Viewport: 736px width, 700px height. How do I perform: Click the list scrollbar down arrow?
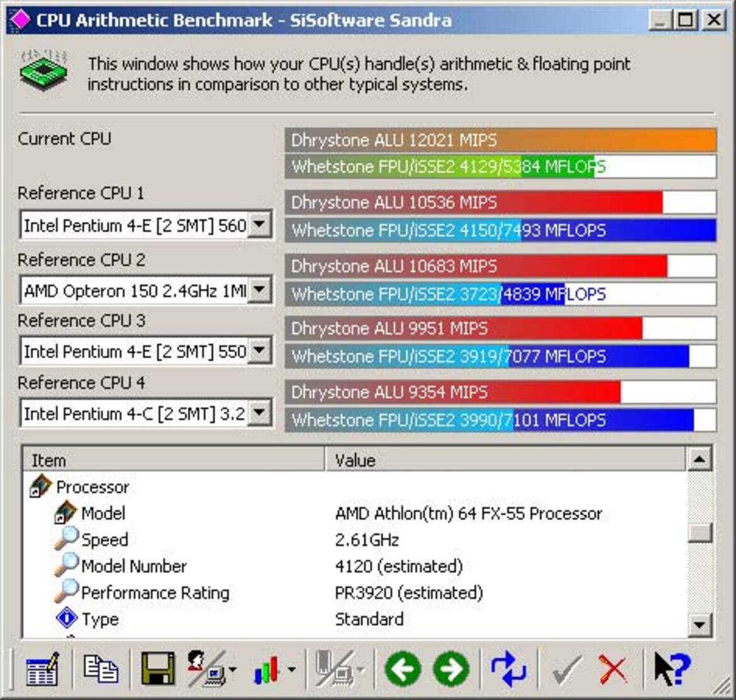click(700, 624)
